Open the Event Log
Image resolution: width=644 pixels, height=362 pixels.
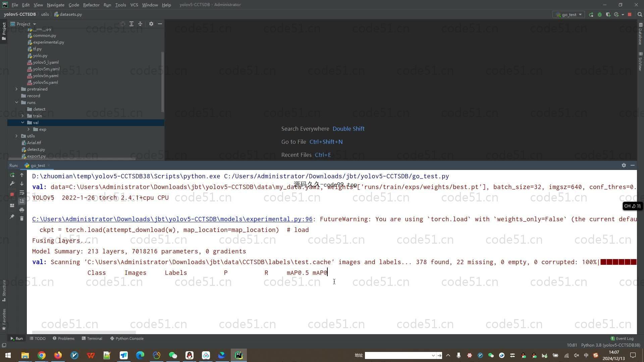[x=622, y=339]
